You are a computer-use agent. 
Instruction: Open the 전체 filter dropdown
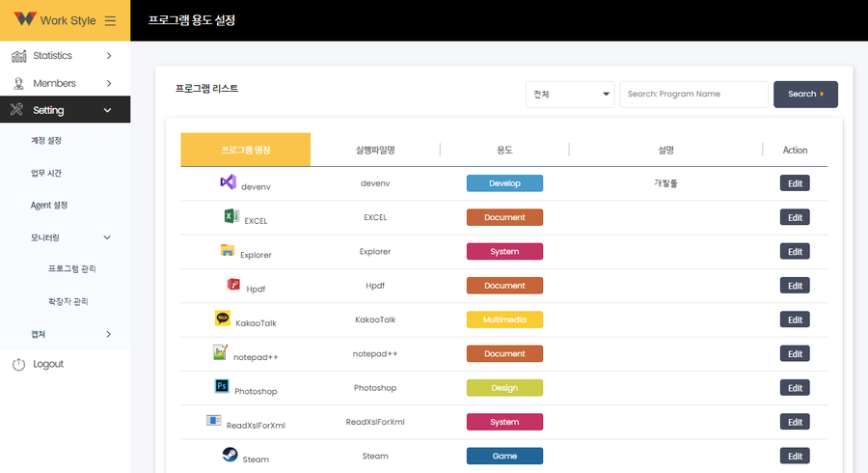570,95
